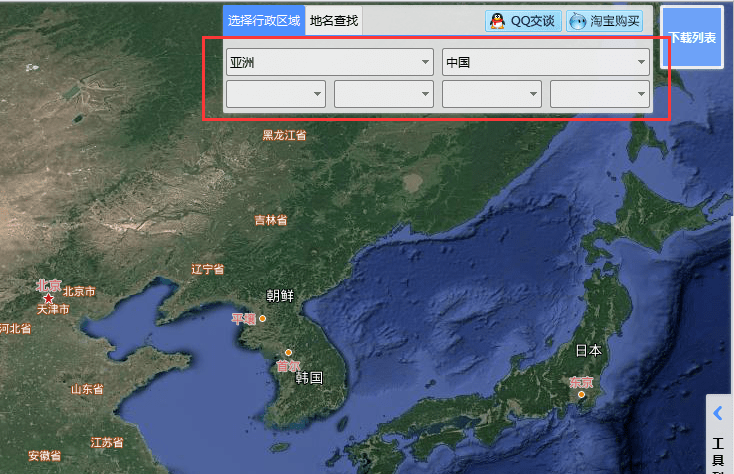Click the Seoul orange city dot

pos(288,352)
